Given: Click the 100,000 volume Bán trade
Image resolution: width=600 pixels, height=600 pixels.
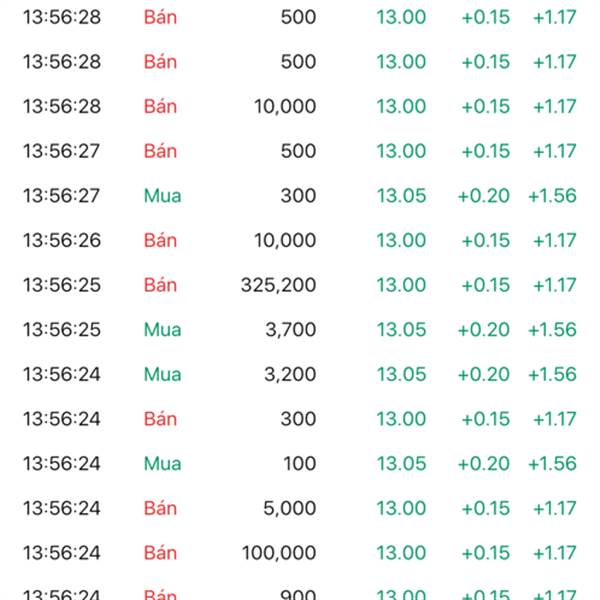Looking at the screenshot, I should 300,553.
